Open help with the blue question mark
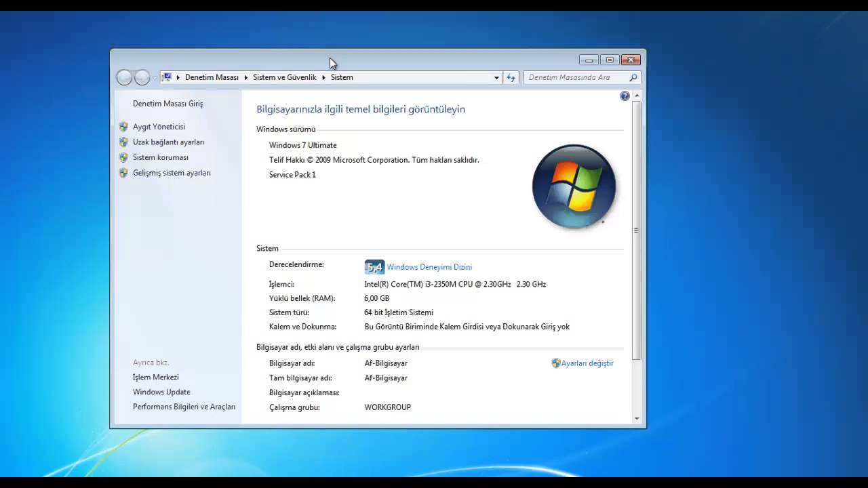The image size is (868, 488). pos(625,96)
